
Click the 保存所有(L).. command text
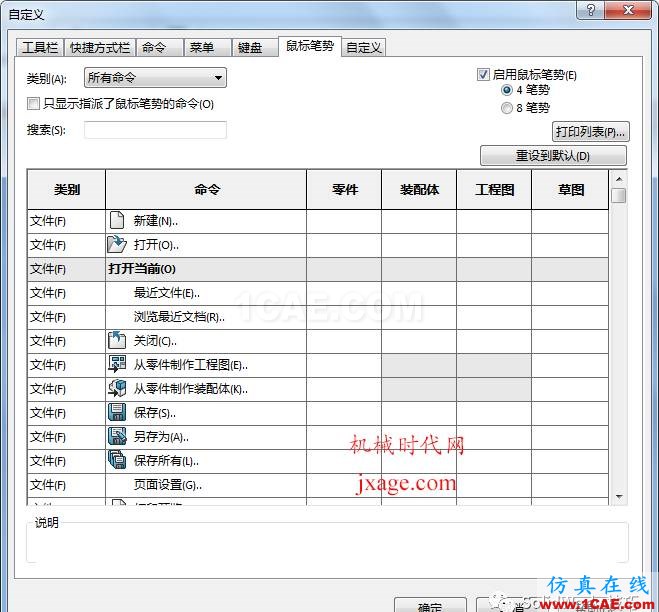point(166,461)
